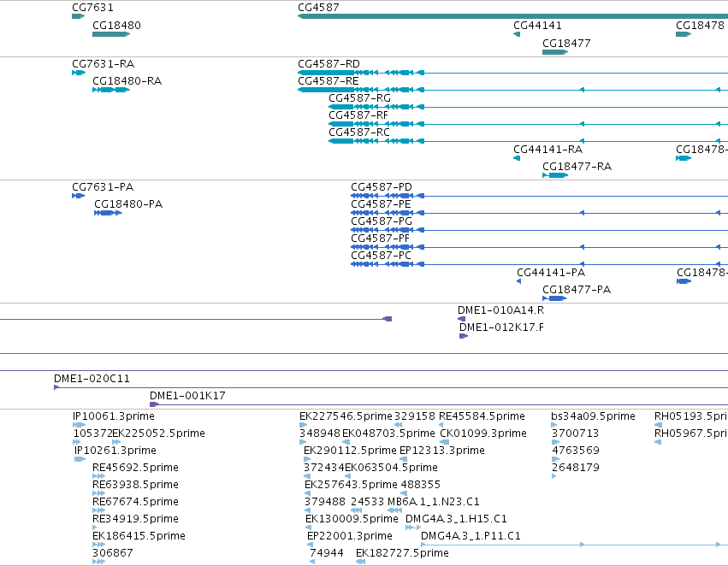The height and width of the screenshot is (566, 728).
Task: Click EST EP12313.3prime
Action: pos(442,451)
